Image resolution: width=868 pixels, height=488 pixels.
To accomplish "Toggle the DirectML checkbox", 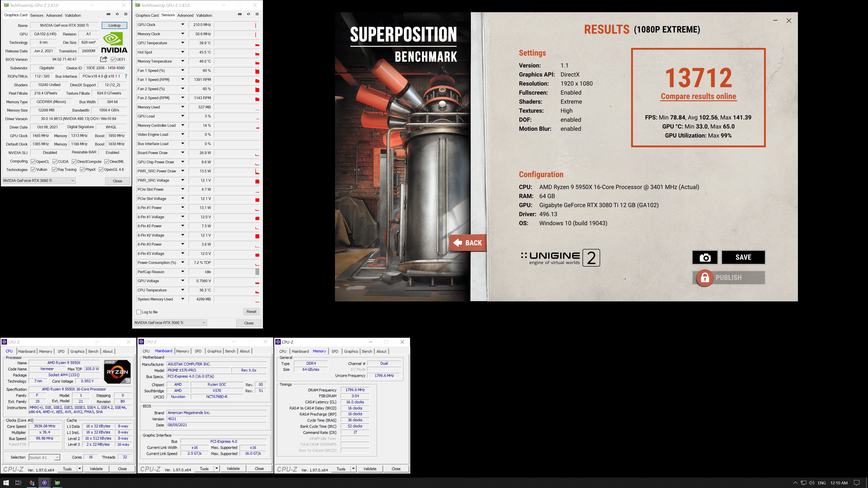I will click(106, 162).
